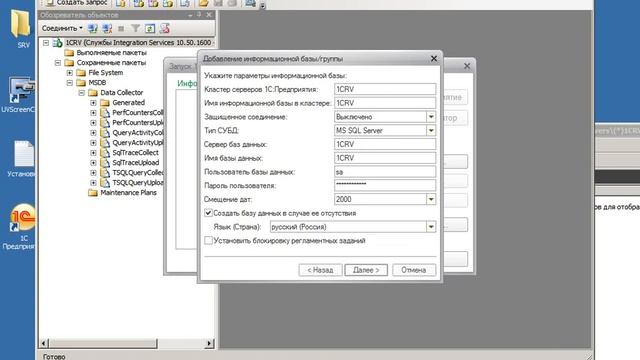
Task: Close the Object Explorer panel with its X
Action: pos(209,15)
